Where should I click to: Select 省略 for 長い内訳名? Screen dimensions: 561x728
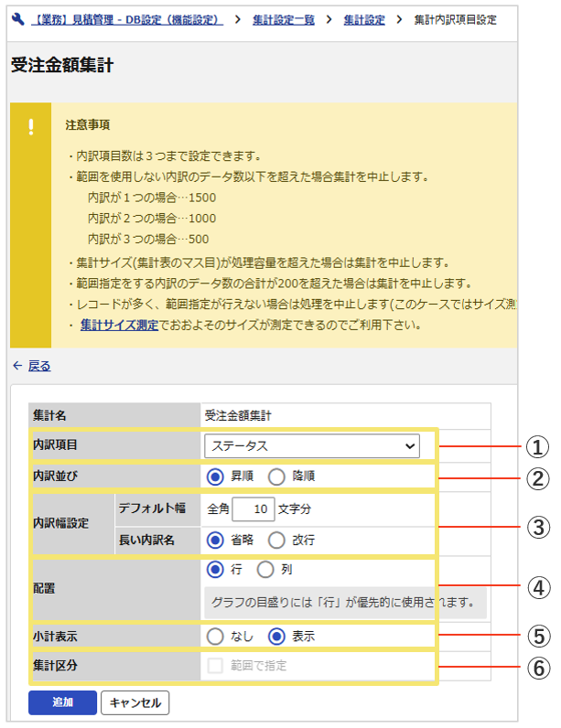click(x=215, y=540)
